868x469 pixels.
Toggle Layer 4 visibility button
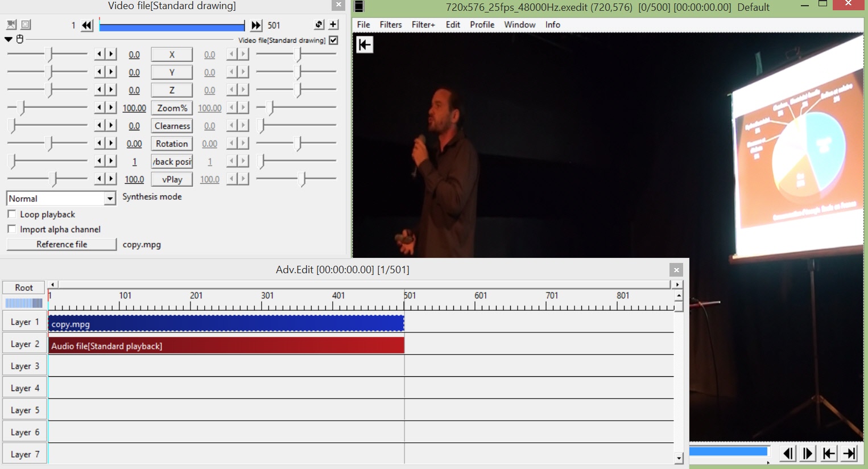click(24, 388)
